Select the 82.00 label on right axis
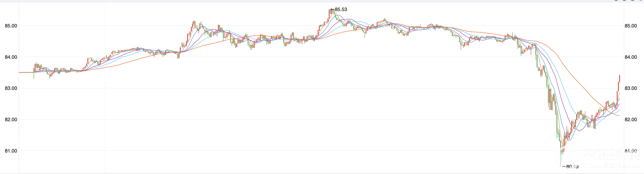644x174 pixels. 631,120
